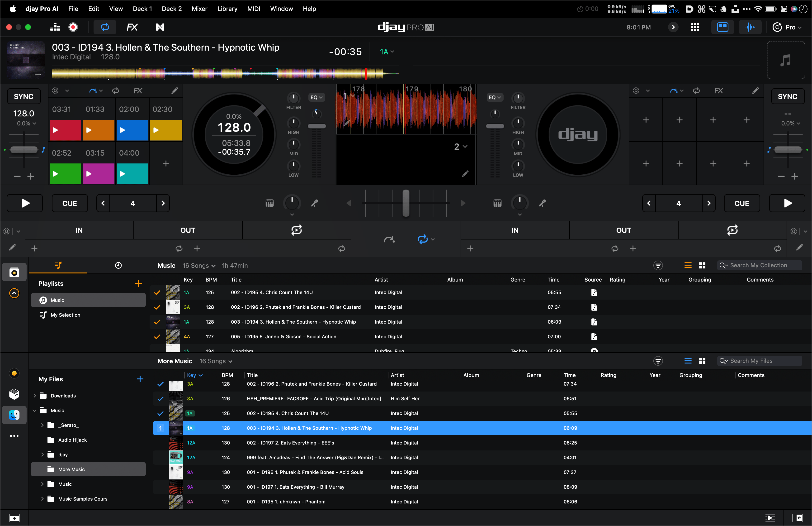Edit left deck cue points with the pencil icon
The height and width of the screenshot is (526, 812).
(175, 91)
